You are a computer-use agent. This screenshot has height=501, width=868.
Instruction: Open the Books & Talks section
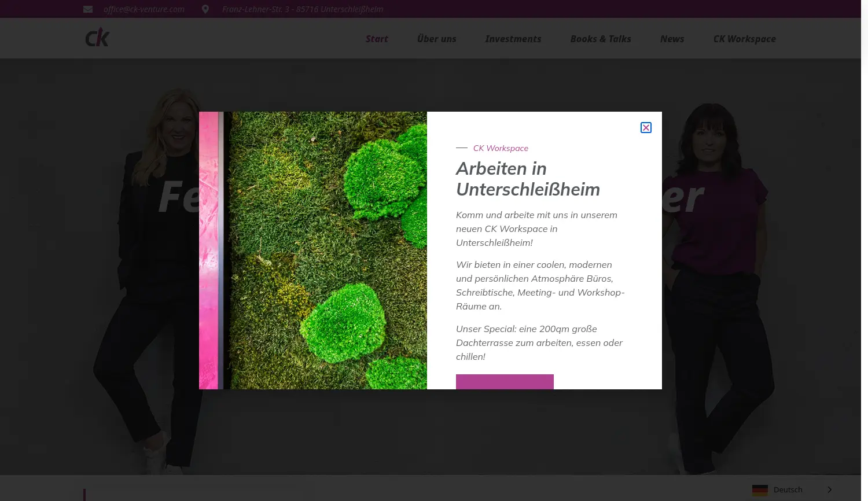click(x=601, y=39)
